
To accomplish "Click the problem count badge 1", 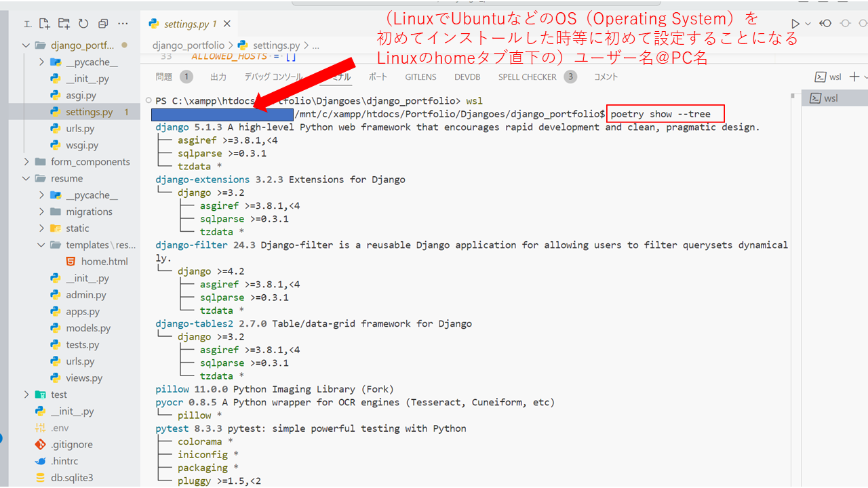I will [186, 77].
